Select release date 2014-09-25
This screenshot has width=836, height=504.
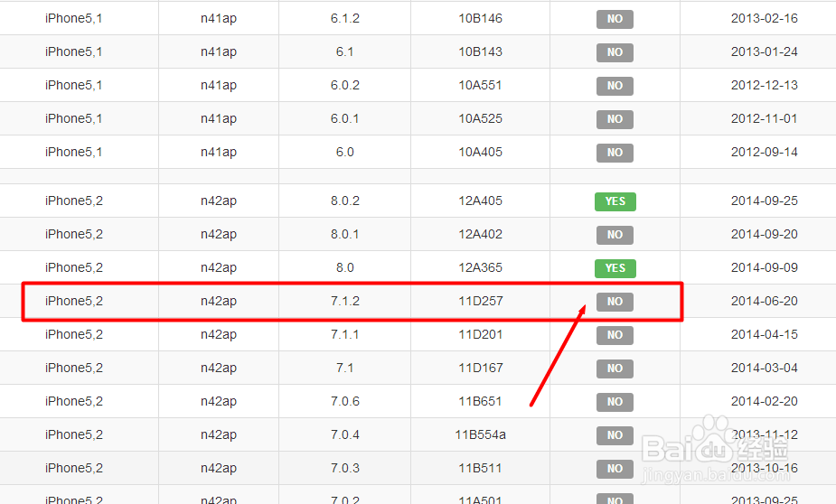click(764, 201)
